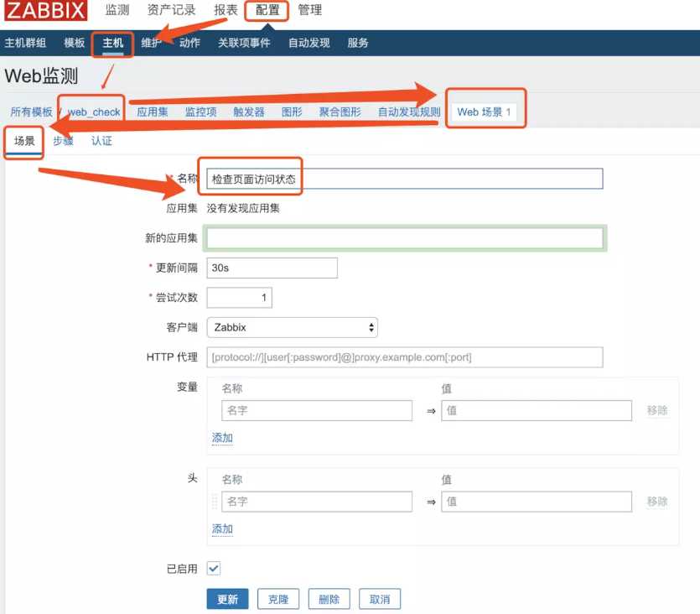The image size is (700, 614).
Task: Open the 监测 top menu
Action: 117,11
